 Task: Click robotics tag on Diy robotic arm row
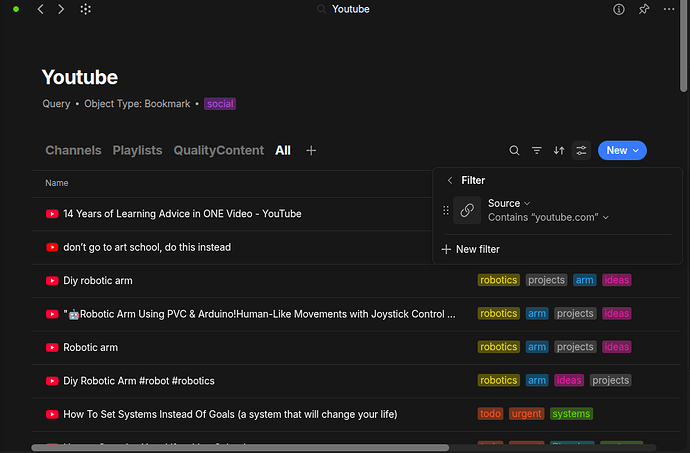(499, 280)
